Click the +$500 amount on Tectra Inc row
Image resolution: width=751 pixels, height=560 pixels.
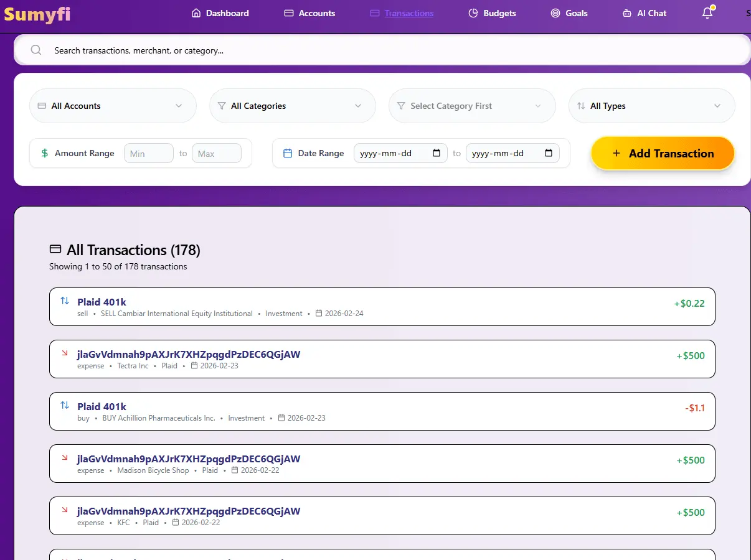coord(691,356)
